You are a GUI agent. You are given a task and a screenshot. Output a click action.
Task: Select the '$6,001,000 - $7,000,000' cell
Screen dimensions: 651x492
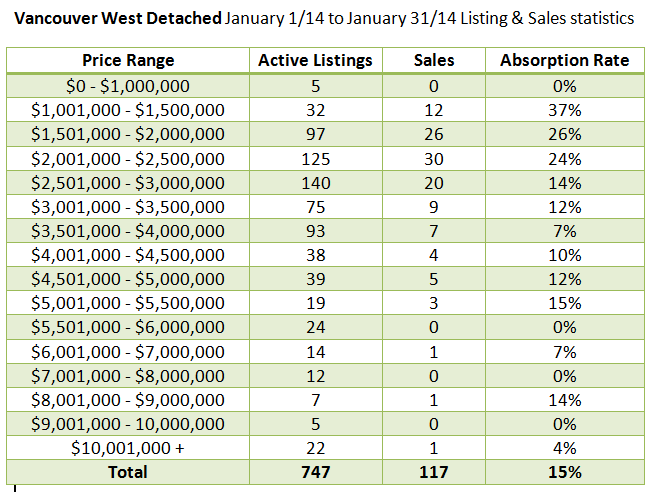pos(128,352)
